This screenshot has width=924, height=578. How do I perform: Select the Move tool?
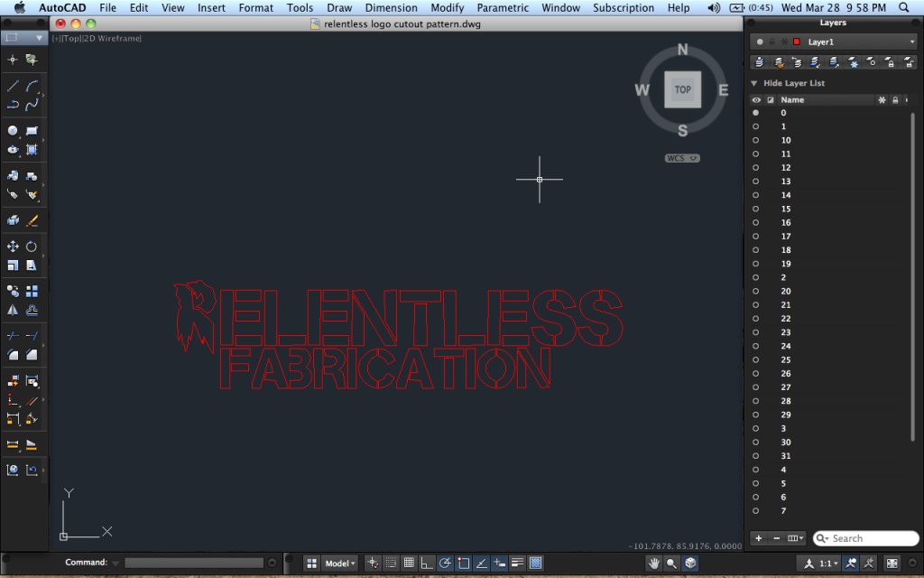point(13,247)
